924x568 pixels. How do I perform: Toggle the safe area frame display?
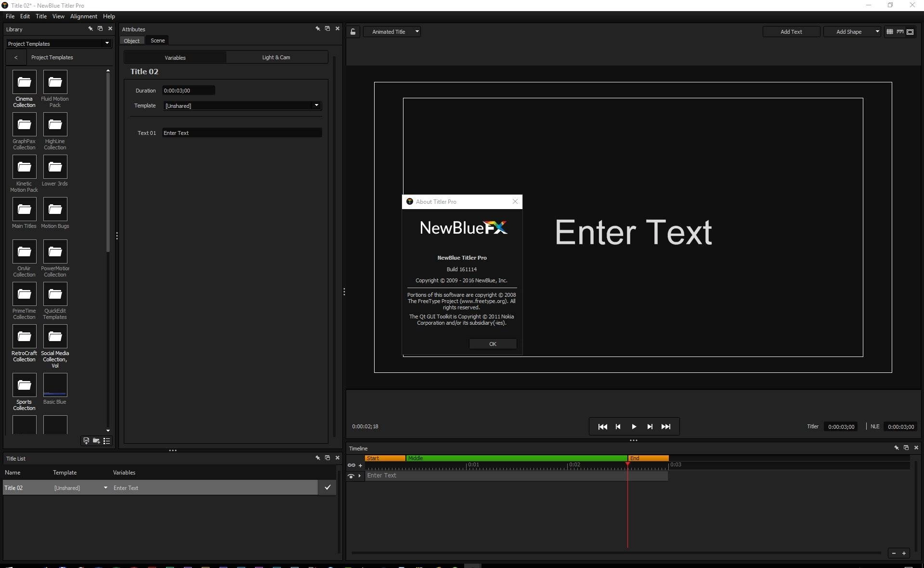[910, 32]
